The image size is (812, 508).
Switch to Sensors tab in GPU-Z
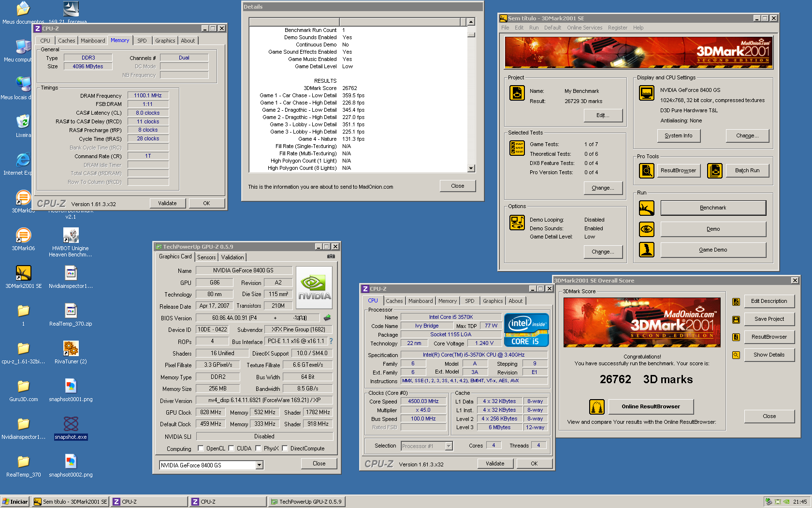click(x=206, y=257)
